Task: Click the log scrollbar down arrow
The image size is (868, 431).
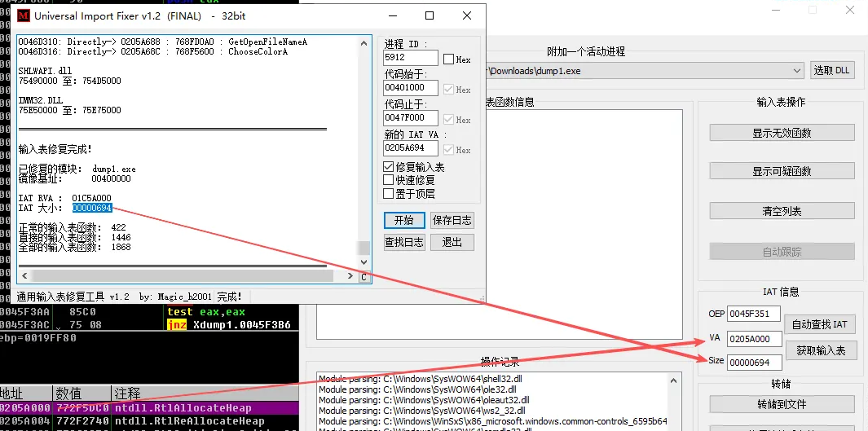Action: 364,262
